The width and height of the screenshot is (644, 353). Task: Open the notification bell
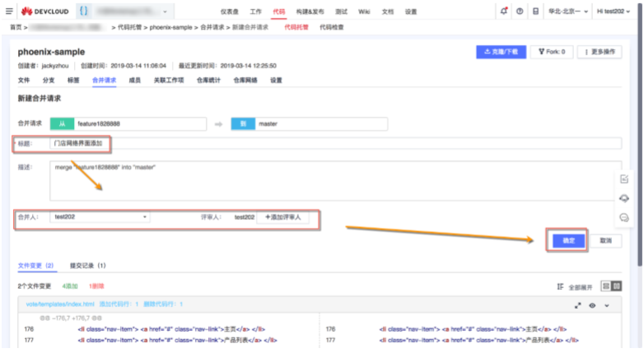coord(504,11)
